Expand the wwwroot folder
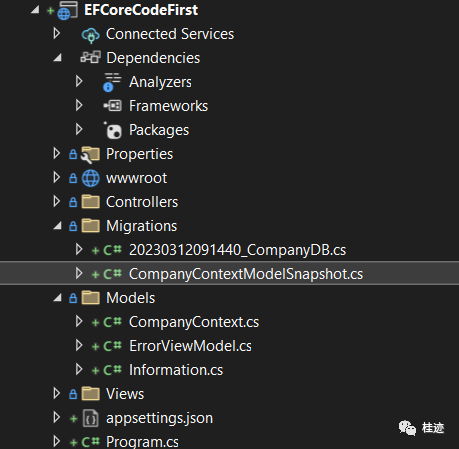Image resolution: width=459 pixels, height=449 pixels. (x=57, y=177)
